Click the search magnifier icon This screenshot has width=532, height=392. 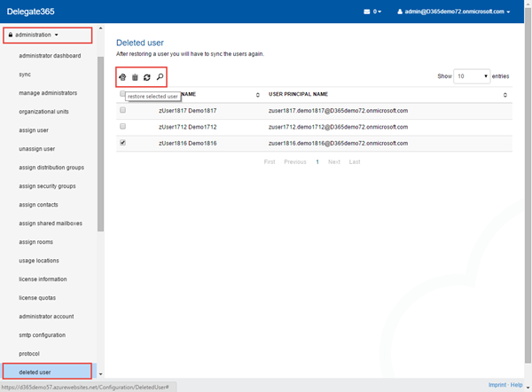pos(160,78)
